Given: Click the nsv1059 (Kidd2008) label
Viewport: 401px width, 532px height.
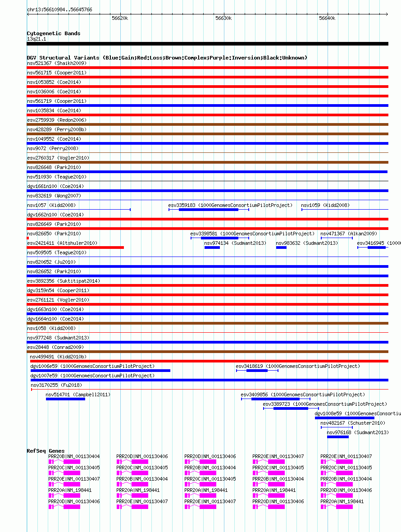Looking at the screenshot, I should point(325,205).
